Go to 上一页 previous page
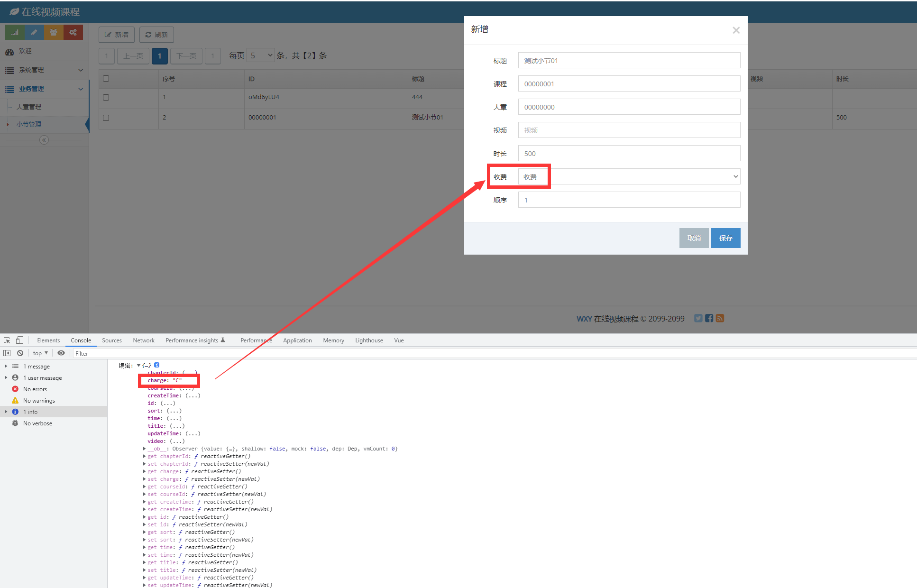This screenshot has width=917, height=588. (133, 56)
